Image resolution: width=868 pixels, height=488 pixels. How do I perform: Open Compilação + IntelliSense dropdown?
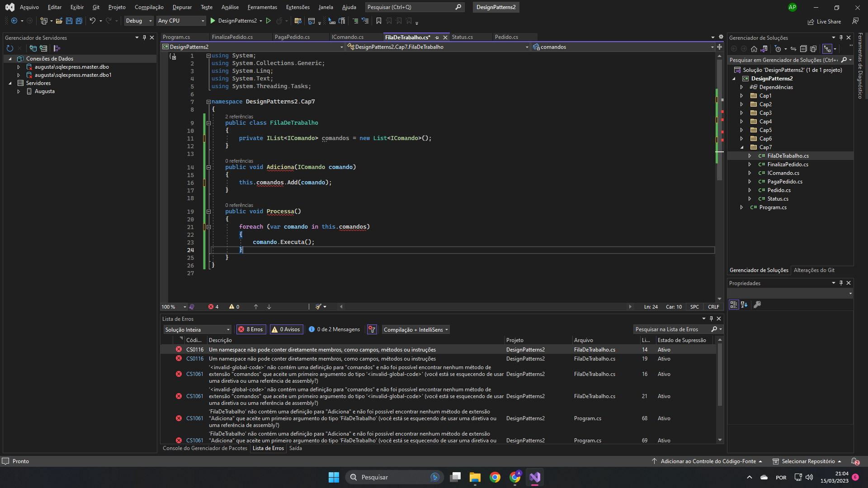[415, 329]
